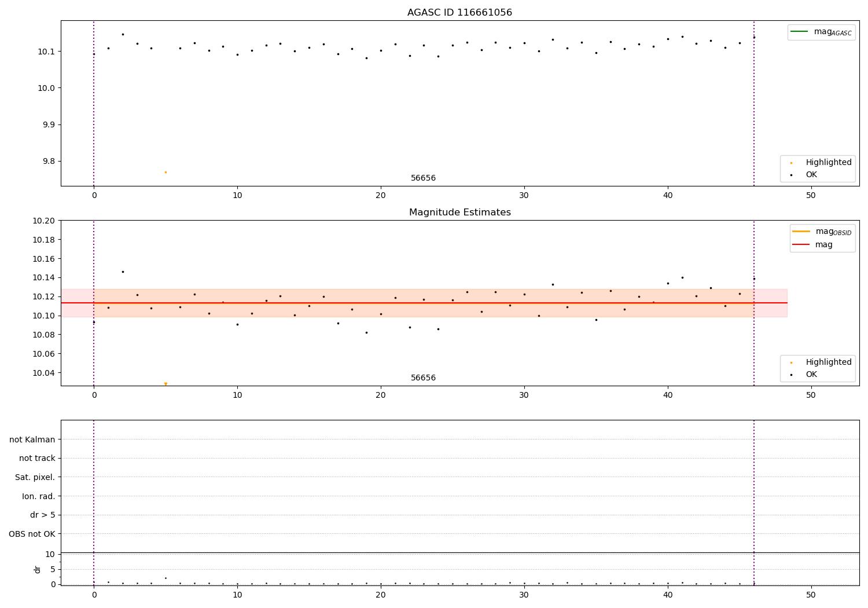Click the 10.04 y-axis tick label
The height and width of the screenshot is (608, 868).
pos(43,373)
